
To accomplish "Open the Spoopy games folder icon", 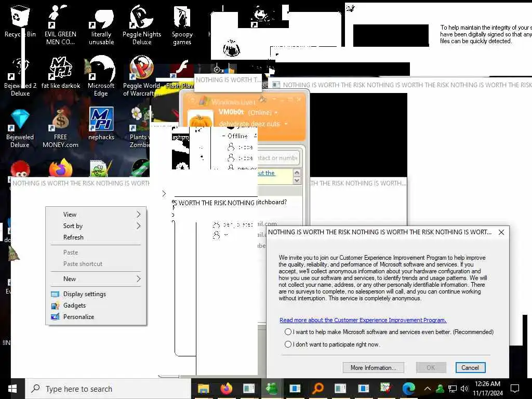I will [182, 25].
